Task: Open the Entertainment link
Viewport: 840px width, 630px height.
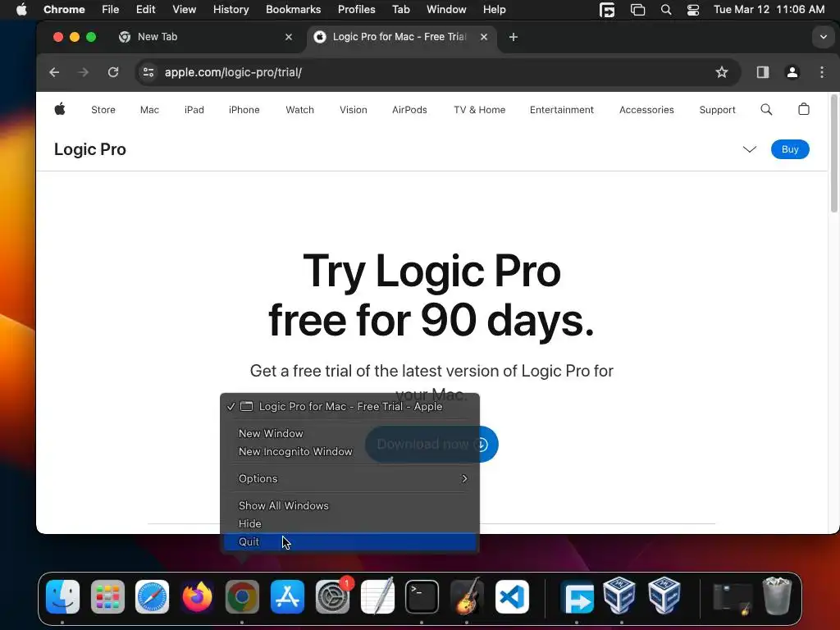Action: click(561, 109)
